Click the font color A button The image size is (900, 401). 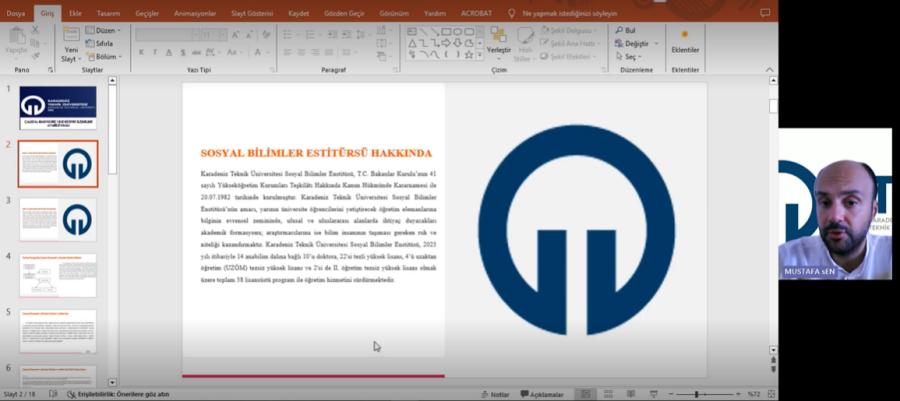257,52
